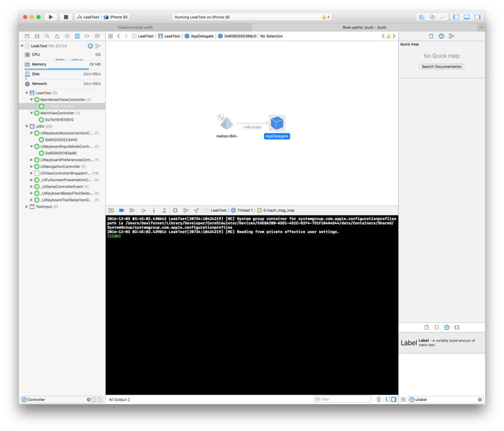Select memory address 0x7fe161610610
The width and height of the screenshot is (504, 431).
(x=59, y=120)
